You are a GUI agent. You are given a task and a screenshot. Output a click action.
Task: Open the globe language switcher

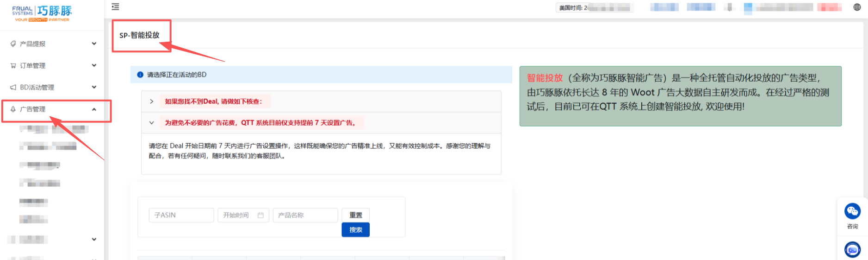click(857, 7)
